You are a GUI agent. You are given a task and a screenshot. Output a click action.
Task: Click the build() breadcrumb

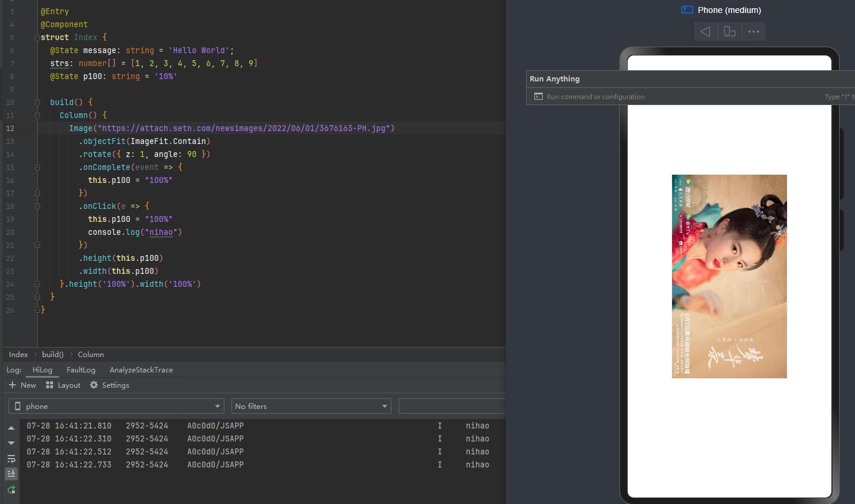tap(53, 354)
